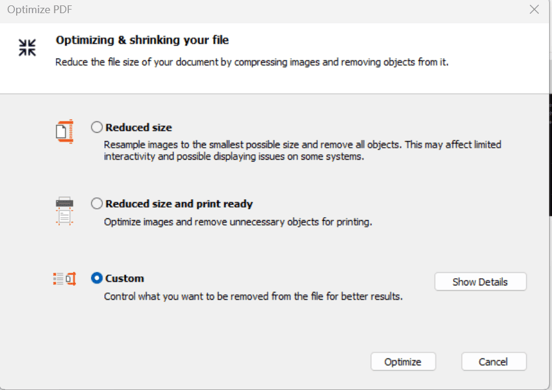Screen dimensions: 552x390
Task: Close the Optimize PDF dialog window
Action: [x=534, y=10]
